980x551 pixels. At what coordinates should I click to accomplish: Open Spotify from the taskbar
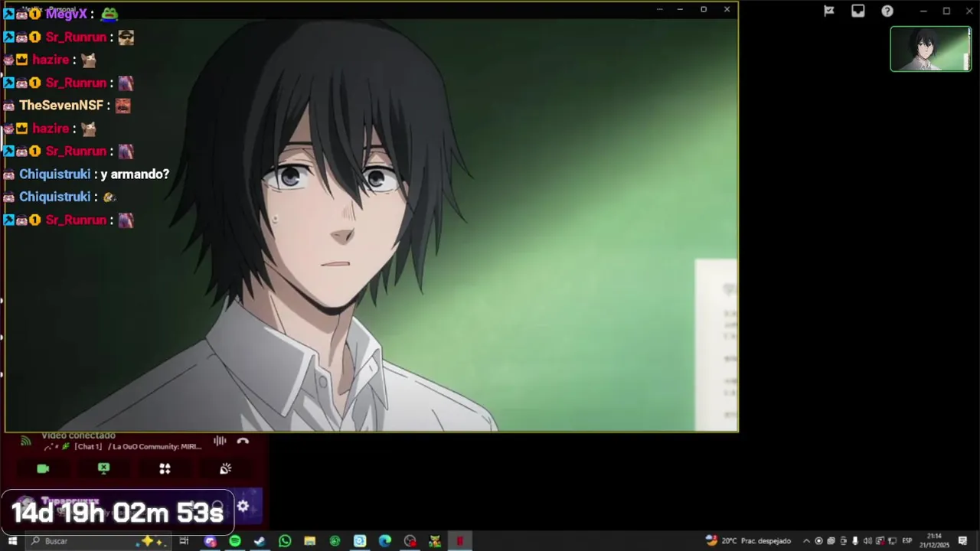click(235, 541)
